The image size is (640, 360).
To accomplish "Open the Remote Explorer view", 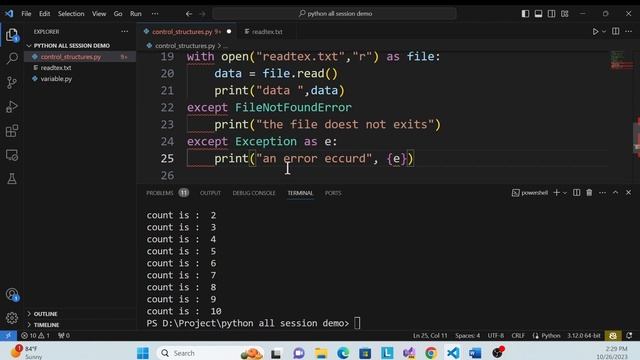I will [x=12, y=155].
